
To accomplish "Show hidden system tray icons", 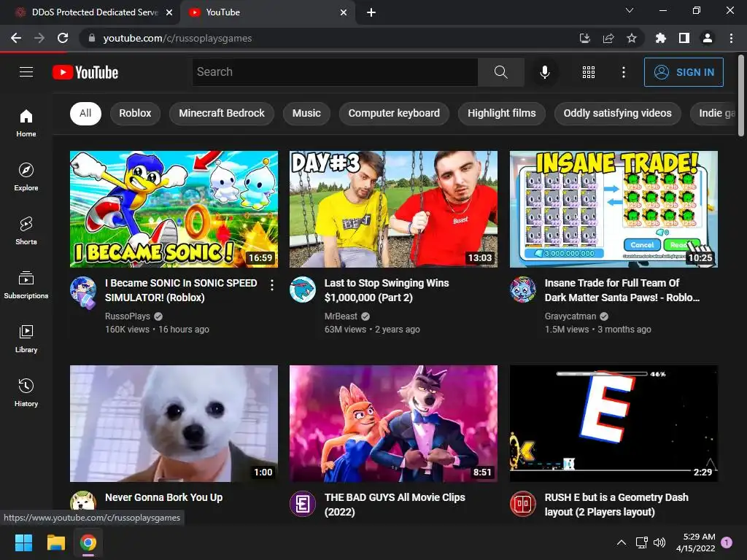I will click(622, 542).
